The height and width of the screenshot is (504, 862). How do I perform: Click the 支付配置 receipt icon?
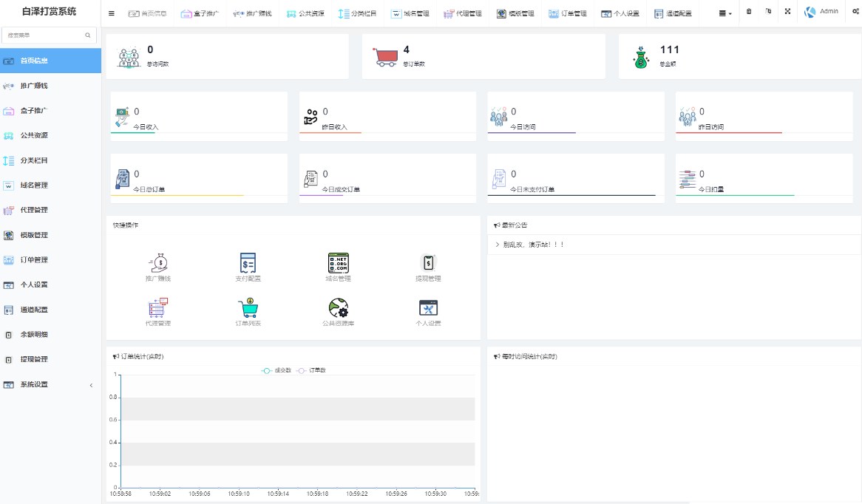tap(248, 263)
